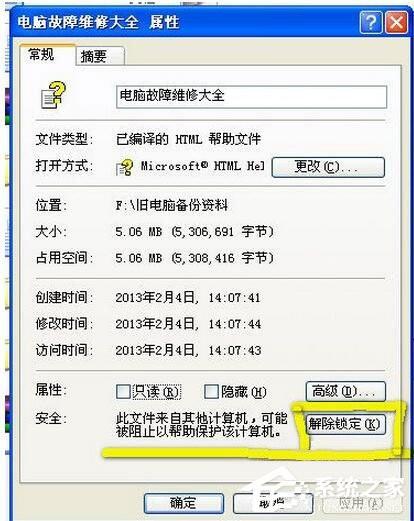The width and height of the screenshot is (414, 521).
Task: Enable the 只读 (R) read-only checkbox
Action: [x=123, y=392]
